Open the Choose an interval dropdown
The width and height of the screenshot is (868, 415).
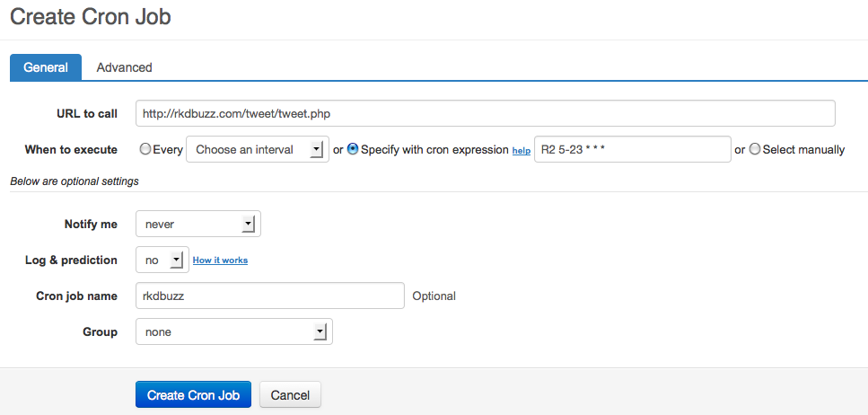257,150
